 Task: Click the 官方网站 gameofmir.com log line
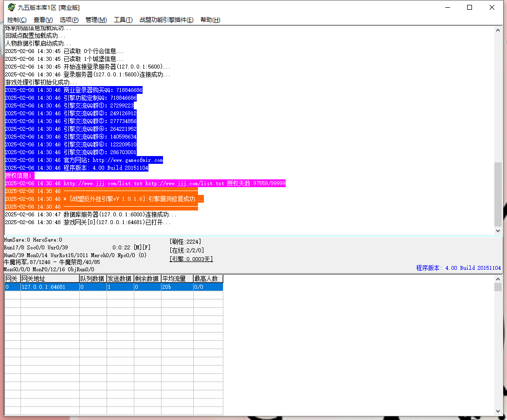[84, 160]
